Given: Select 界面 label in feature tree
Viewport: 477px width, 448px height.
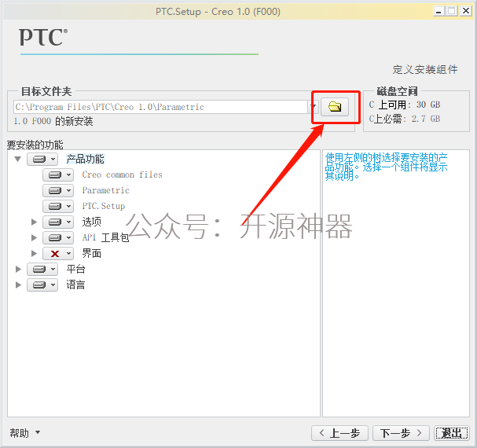Looking at the screenshot, I should (x=92, y=253).
